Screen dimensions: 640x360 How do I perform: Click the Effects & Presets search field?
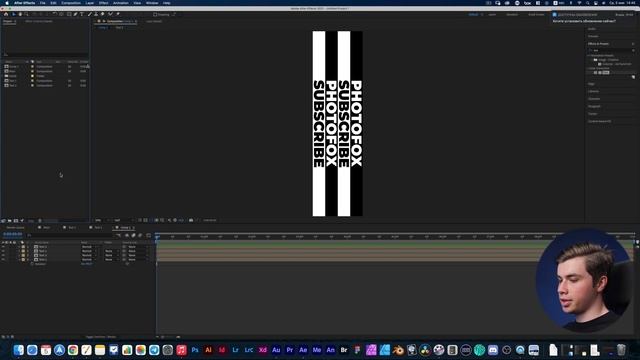tap(611, 50)
